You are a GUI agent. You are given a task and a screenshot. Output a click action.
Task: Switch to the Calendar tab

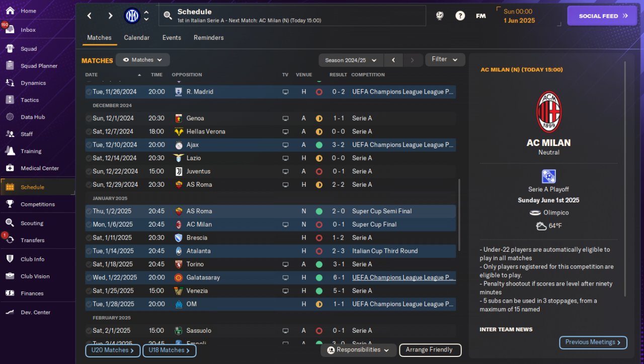[x=136, y=38]
